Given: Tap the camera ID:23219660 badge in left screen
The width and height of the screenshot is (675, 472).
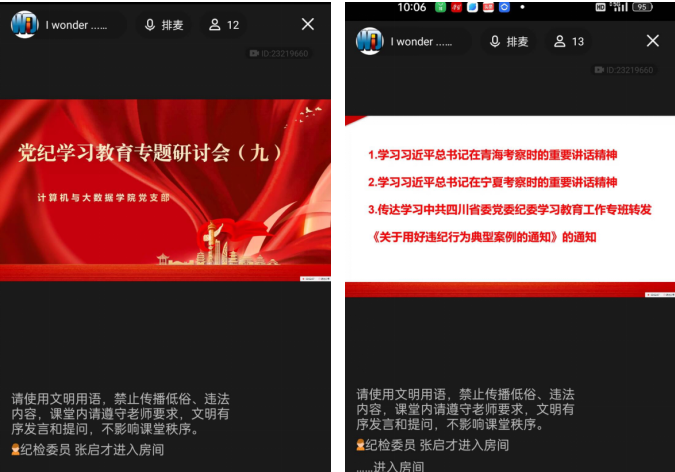Looking at the screenshot, I should [279, 53].
